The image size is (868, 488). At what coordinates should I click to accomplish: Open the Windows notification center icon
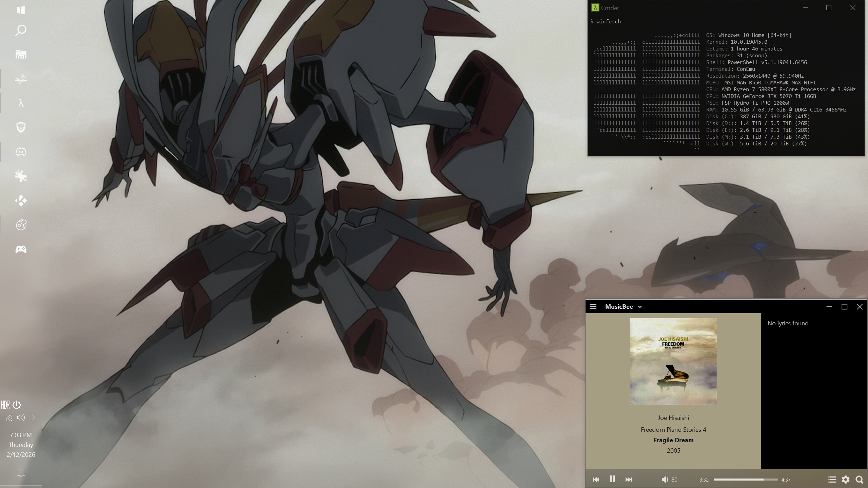(x=21, y=473)
